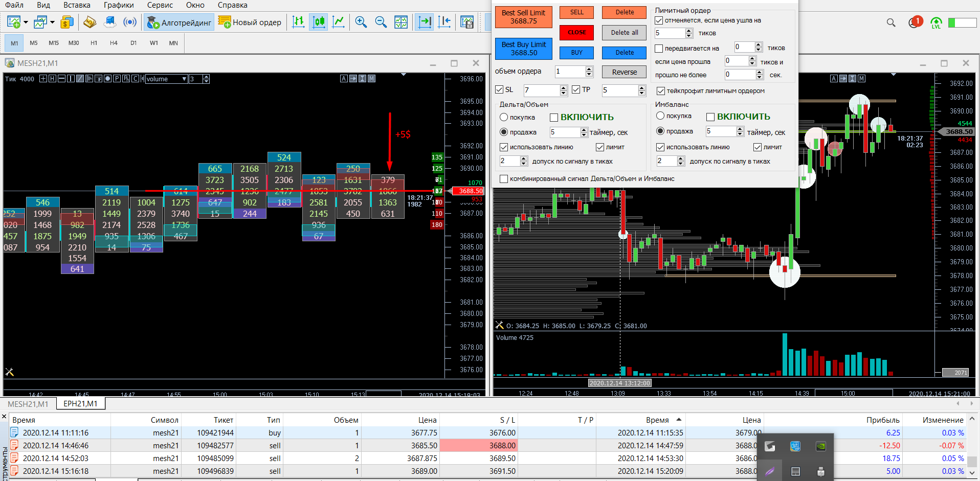Click the stepper for 'объем ордера' value

589,72
